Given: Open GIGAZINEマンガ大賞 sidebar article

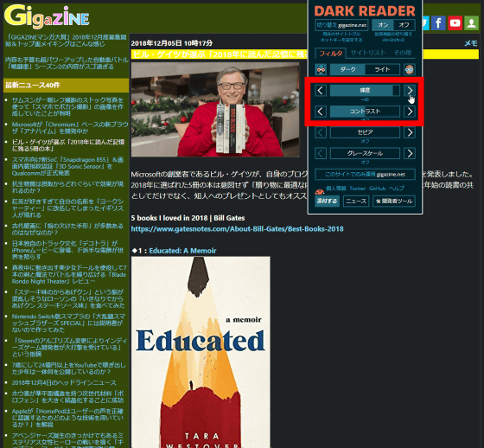Looking at the screenshot, I should pyautogui.click(x=66, y=41).
